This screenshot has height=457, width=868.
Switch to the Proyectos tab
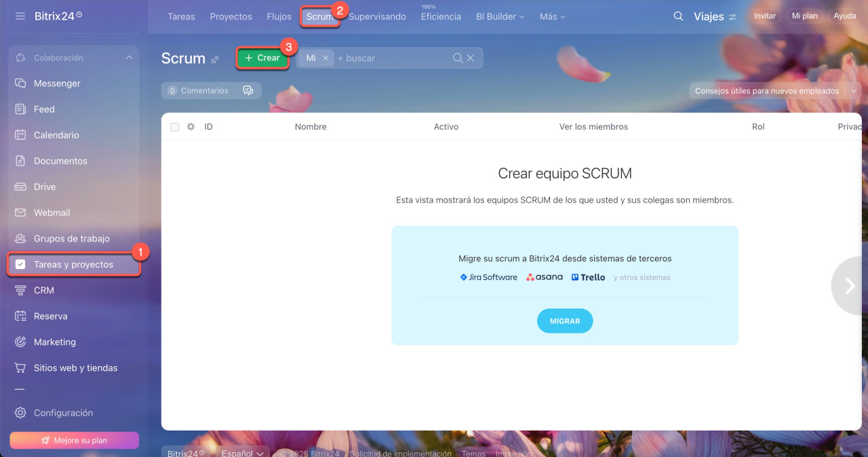[x=231, y=16]
